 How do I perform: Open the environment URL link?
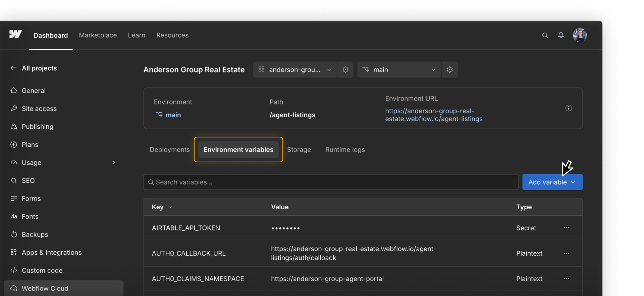[x=434, y=115]
